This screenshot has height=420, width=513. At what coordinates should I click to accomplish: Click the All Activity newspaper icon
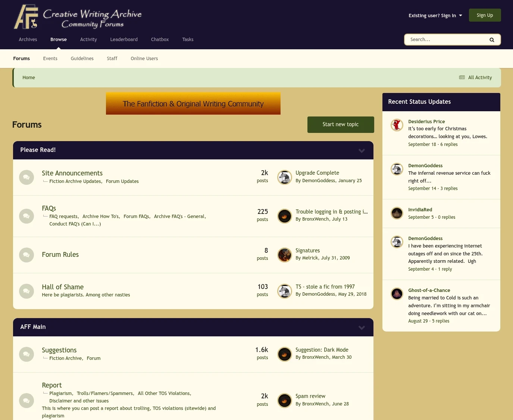pos(462,78)
